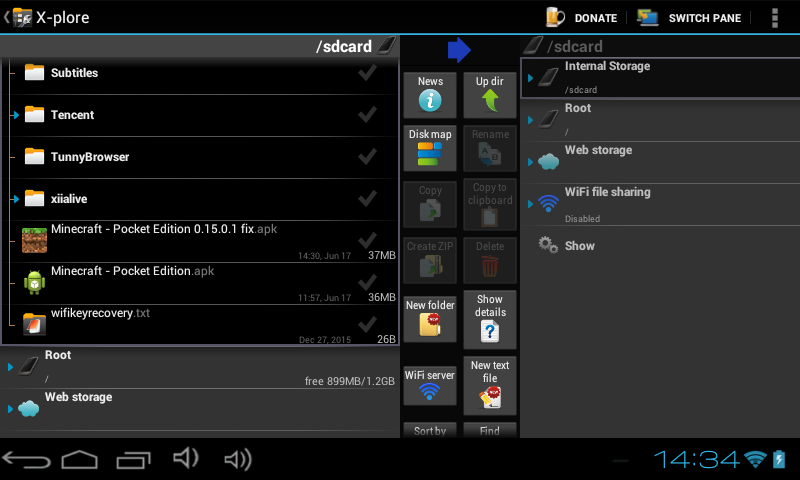
Task: Tap the Disabled status under WiFi file sharing
Action: (582, 219)
